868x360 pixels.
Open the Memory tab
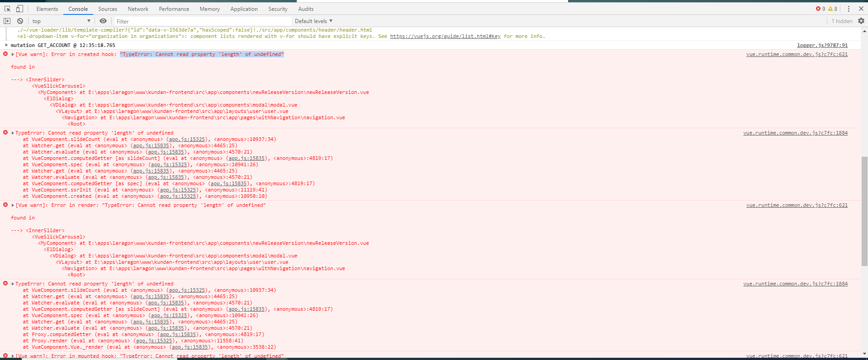click(x=210, y=9)
